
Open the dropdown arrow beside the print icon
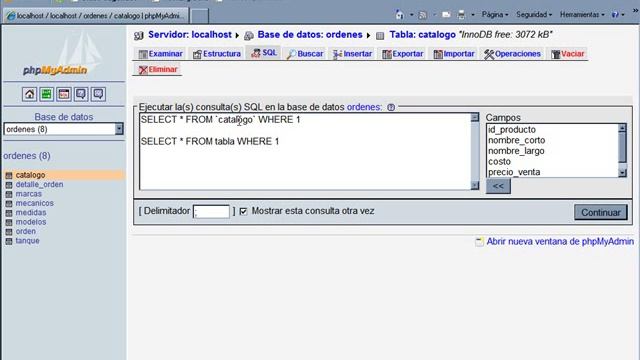[x=473, y=15]
